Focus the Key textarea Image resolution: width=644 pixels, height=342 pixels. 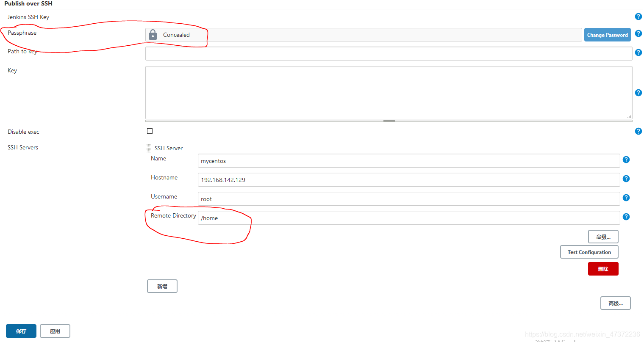click(389, 93)
